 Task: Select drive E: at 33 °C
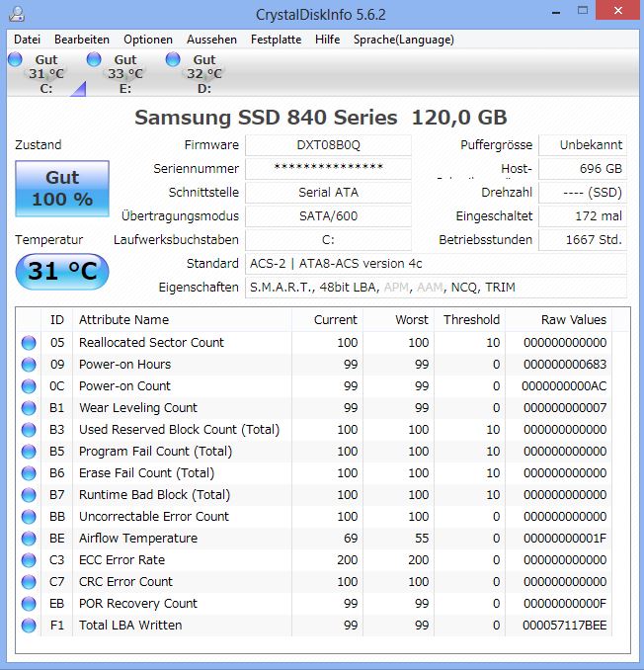[x=125, y=73]
